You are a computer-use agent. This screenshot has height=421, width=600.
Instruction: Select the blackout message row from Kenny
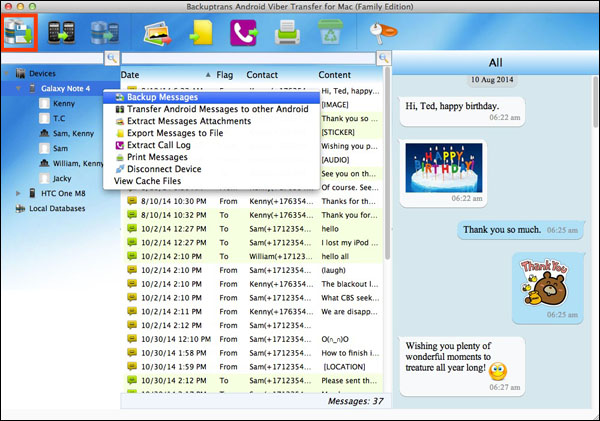pyautogui.click(x=252, y=284)
